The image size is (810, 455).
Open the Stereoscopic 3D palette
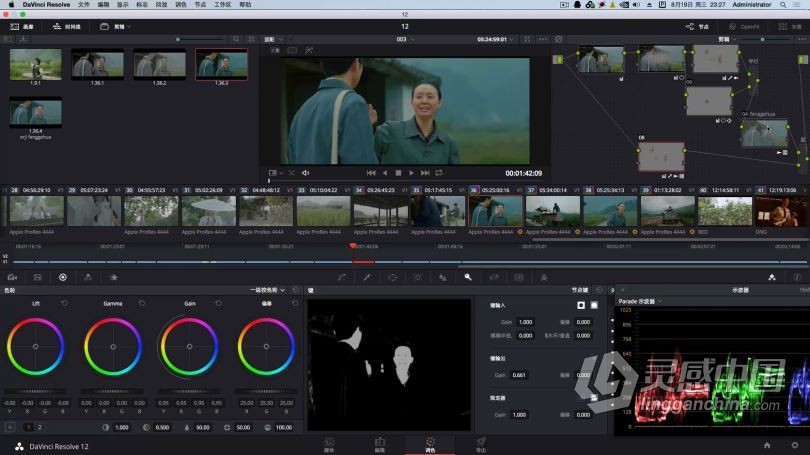[x=519, y=277]
